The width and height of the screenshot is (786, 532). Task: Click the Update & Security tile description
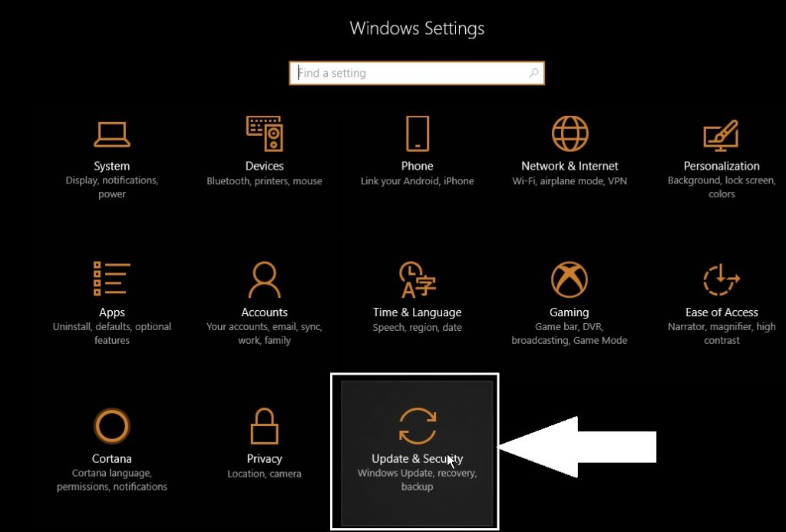417,480
